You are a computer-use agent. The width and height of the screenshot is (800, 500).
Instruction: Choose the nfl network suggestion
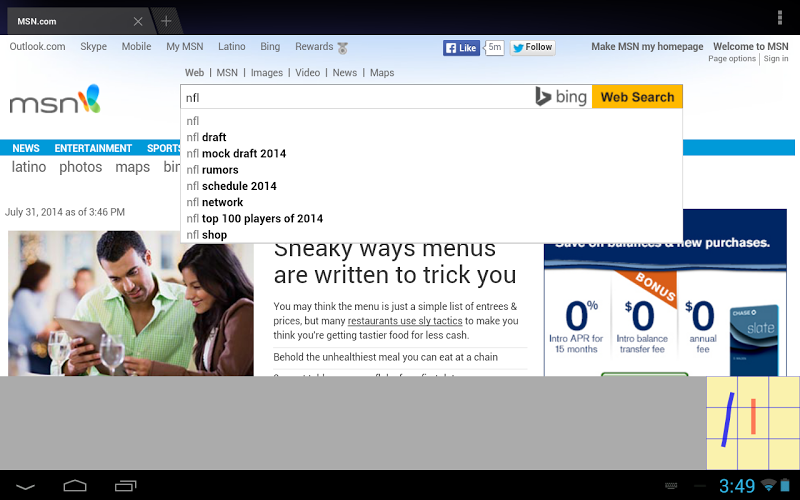tap(431, 203)
